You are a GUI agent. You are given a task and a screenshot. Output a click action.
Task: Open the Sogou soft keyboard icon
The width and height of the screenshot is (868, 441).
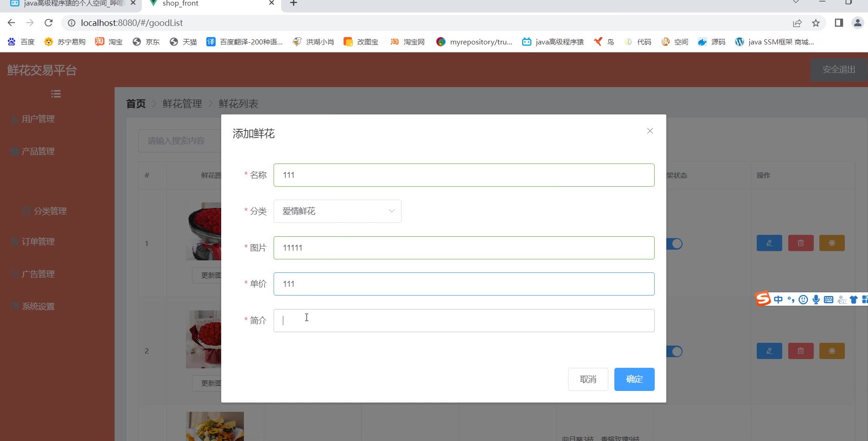pyautogui.click(x=829, y=300)
